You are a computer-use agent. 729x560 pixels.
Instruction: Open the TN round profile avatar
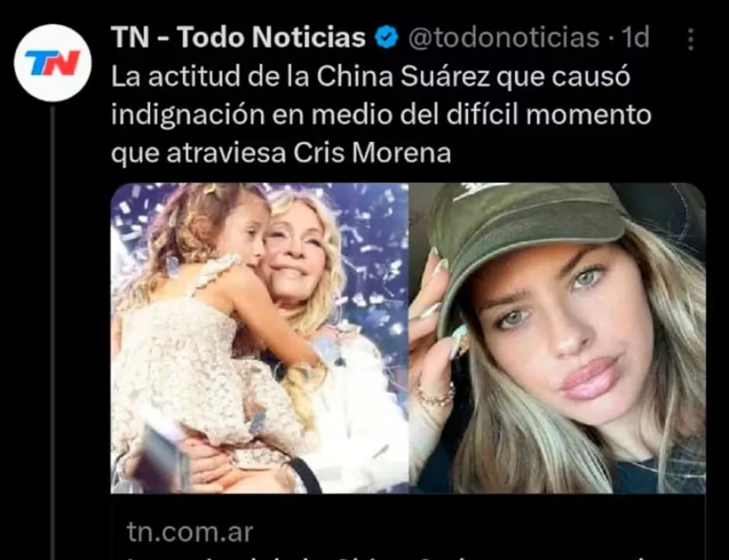tap(52, 62)
